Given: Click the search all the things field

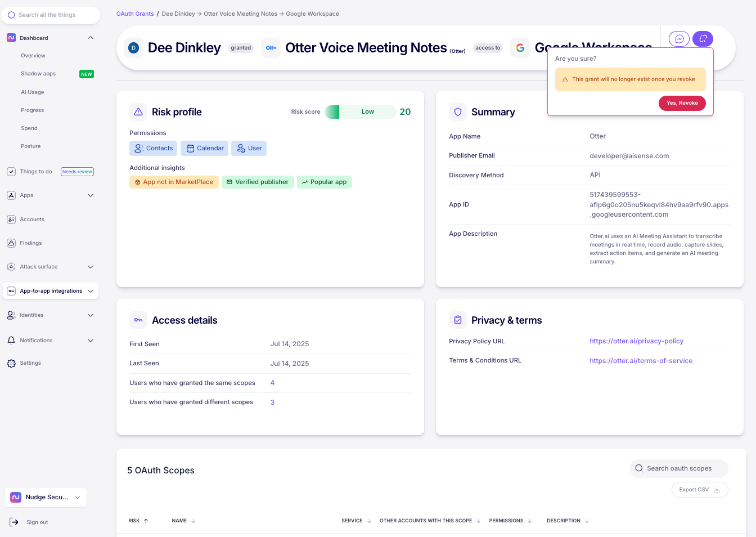Looking at the screenshot, I should 51,15.
